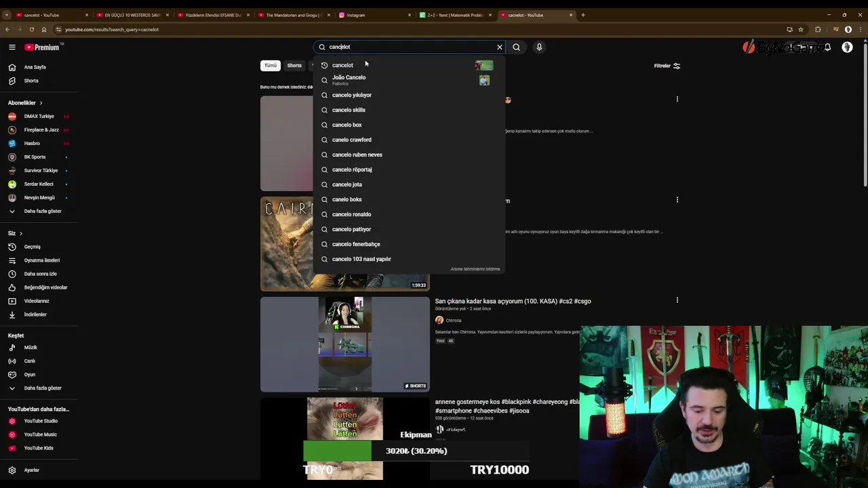Open the Chirrona Shorts video thumbnail
Image resolution: width=868 pixels, height=488 pixels.
coord(345,344)
